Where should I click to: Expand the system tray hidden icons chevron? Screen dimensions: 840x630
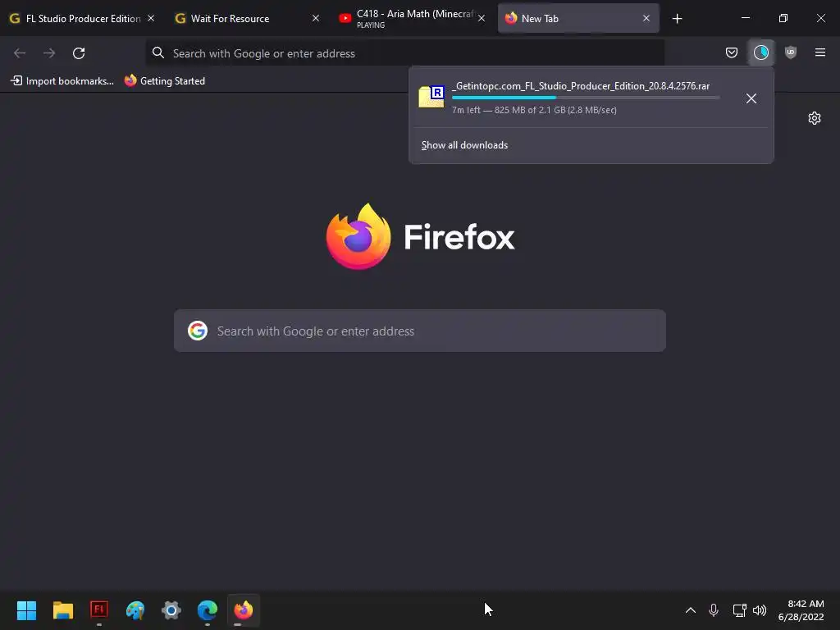pos(691,610)
